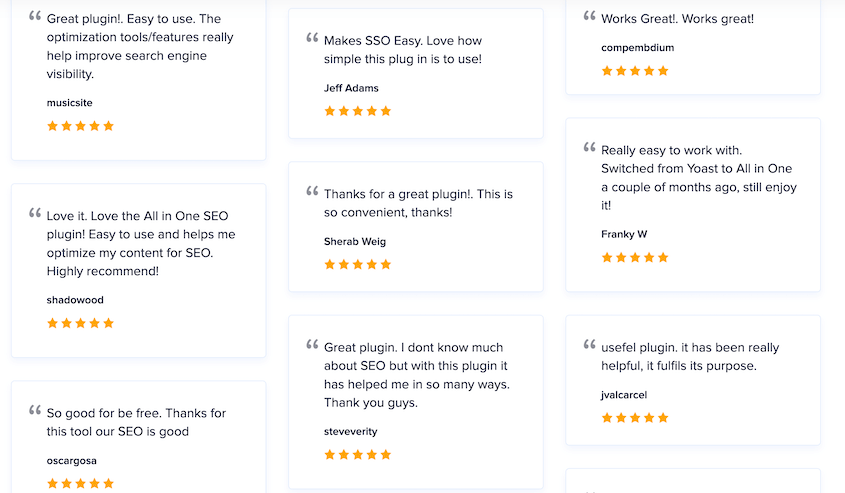Click the quote icon on Franky W's review

(589, 148)
